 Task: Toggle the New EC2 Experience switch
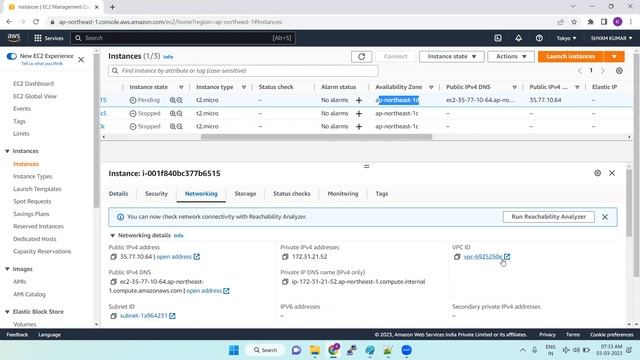11,56
